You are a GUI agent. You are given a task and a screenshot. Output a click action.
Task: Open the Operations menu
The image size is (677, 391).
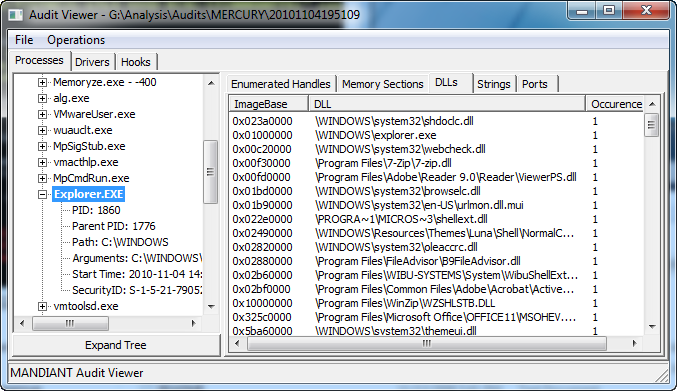[x=76, y=40]
